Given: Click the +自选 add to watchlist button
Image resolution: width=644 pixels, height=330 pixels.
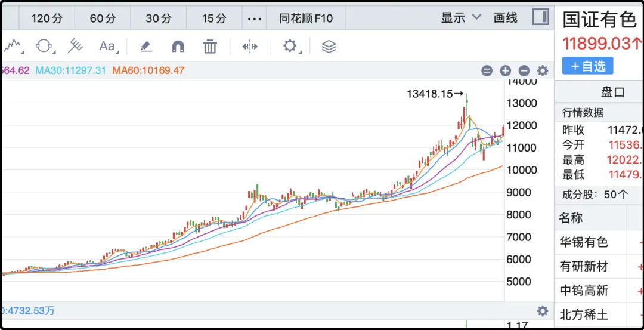Looking at the screenshot, I should click(587, 66).
